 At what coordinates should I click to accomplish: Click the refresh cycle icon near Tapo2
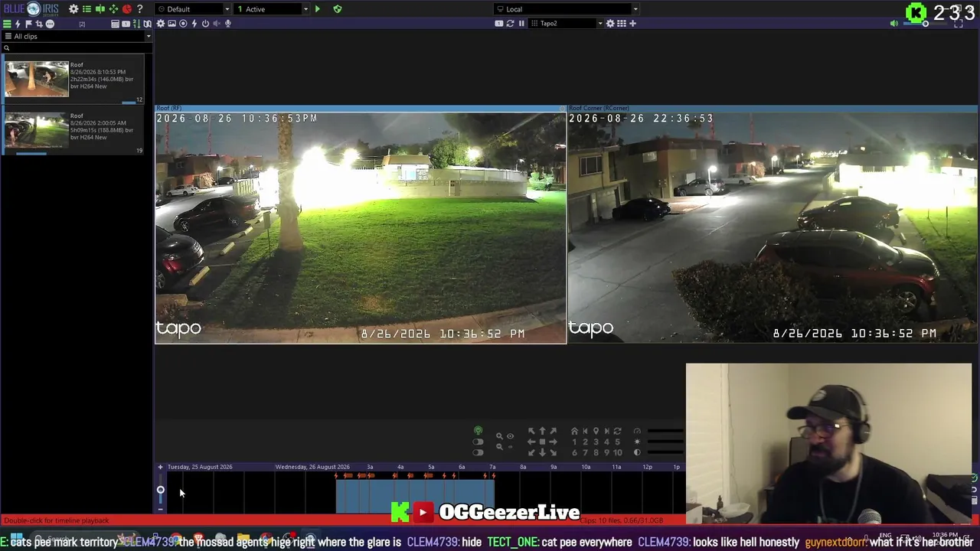click(510, 24)
